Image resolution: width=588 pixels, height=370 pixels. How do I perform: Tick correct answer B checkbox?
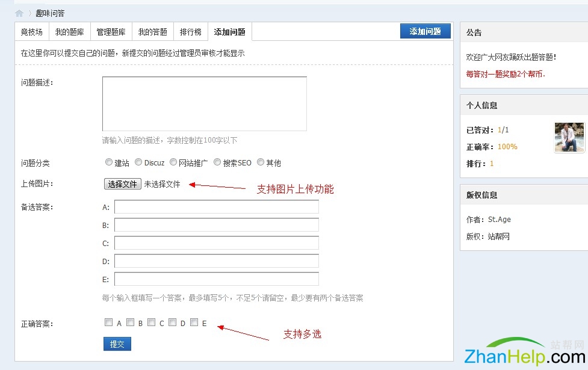[x=130, y=322]
